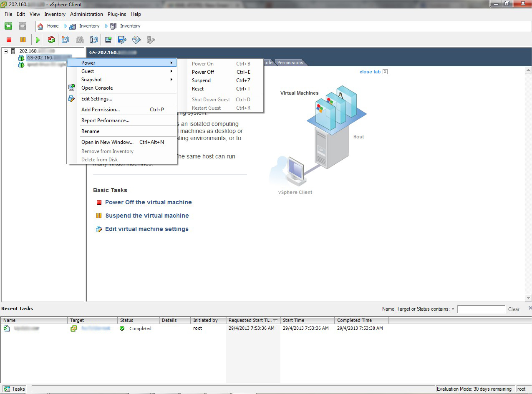Click Edit virtual machine settings link

pyautogui.click(x=147, y=229)
